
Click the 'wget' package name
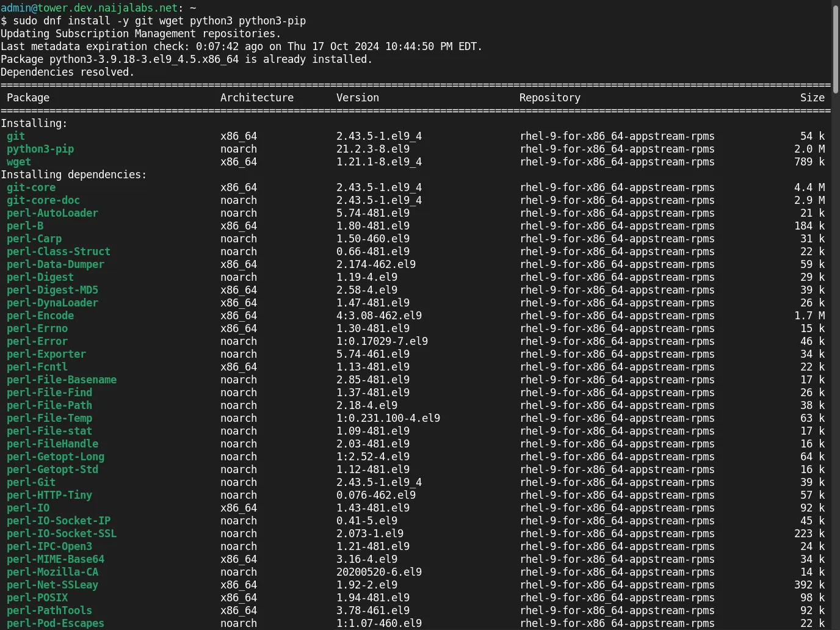coord(19,162)
